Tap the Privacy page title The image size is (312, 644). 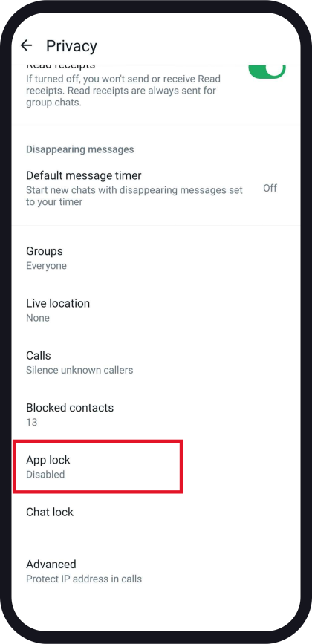click(x=71, y=45)
